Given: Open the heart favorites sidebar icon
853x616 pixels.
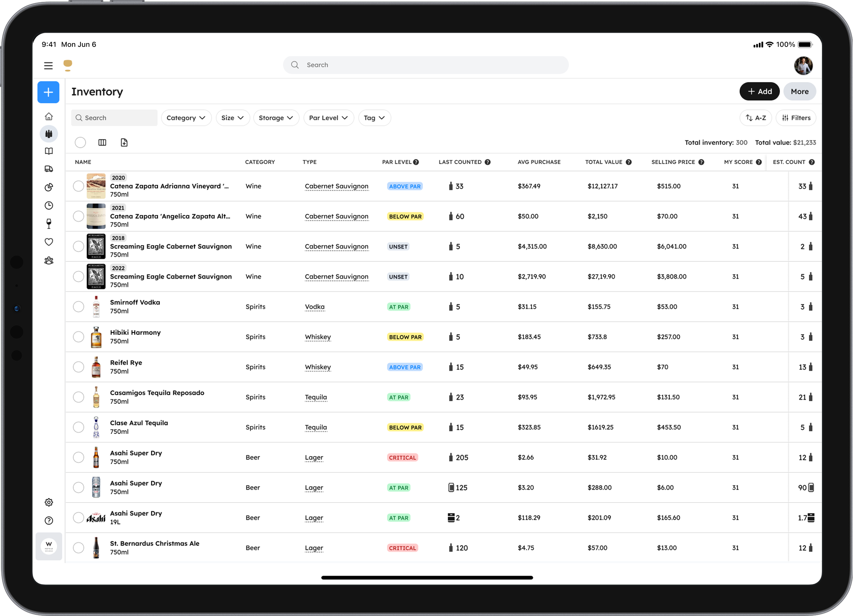Looking at the screenshot, I should (49, 242).
